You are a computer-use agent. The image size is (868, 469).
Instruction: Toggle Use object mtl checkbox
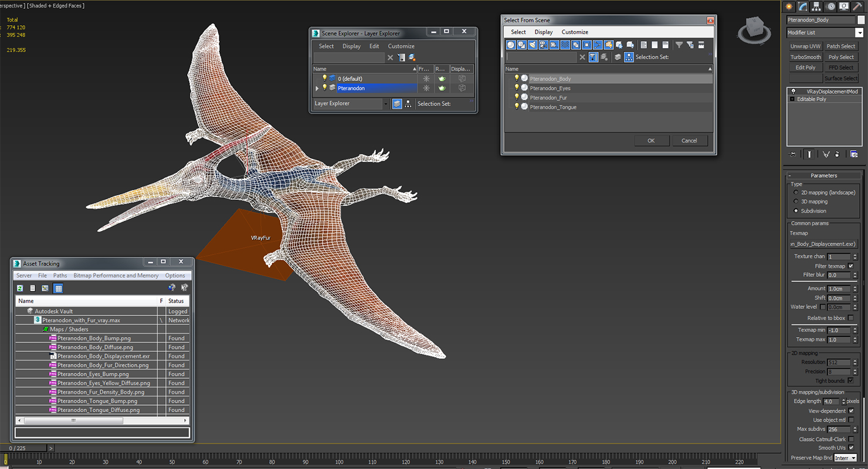(851, 420)
